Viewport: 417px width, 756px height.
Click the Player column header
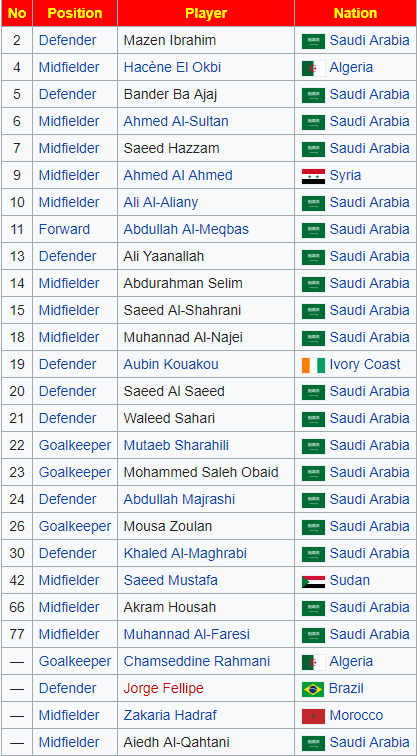pos(206,13)
